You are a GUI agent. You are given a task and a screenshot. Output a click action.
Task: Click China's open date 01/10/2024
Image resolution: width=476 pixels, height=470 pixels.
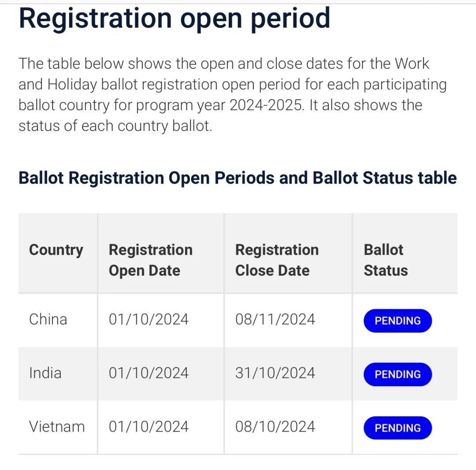pyautogui.click(x=149, y=319)
